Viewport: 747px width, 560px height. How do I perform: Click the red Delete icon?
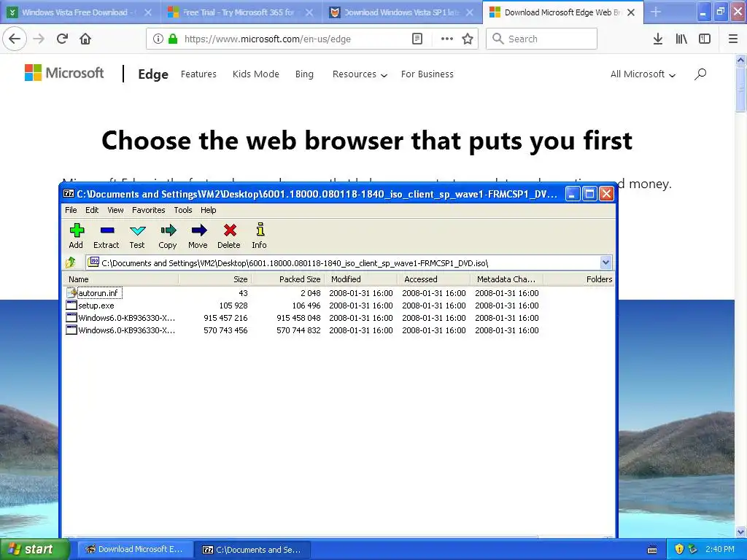229,236
